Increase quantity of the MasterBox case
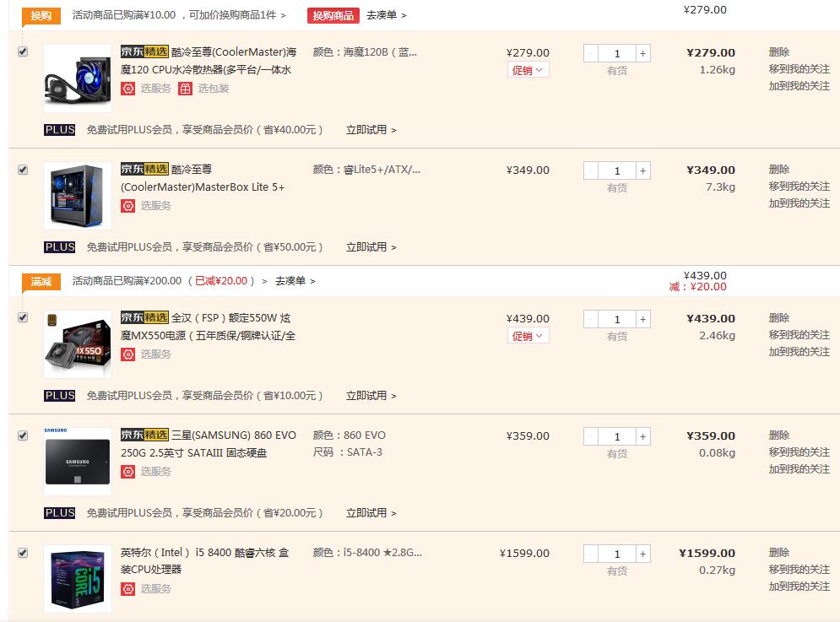The width and height of the screenshot is (840, 622). (642, 170)
